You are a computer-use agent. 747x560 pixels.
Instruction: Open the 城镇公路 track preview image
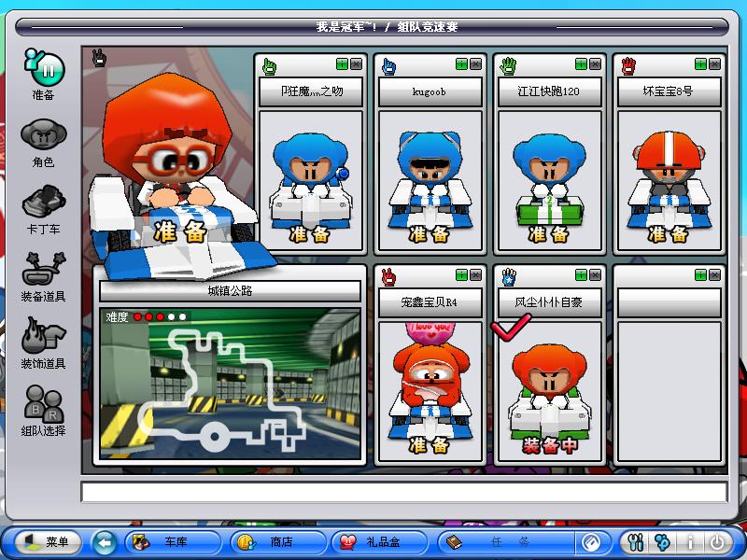pyautogui.click(x=230, y=384)
